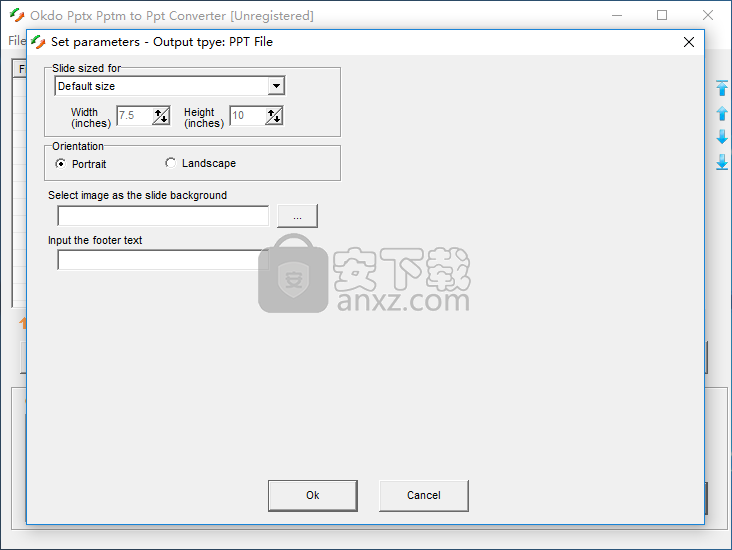Click Okdo app icon in main title bar
The height and width of the screenshot is (550, 732).
(17, 15)
